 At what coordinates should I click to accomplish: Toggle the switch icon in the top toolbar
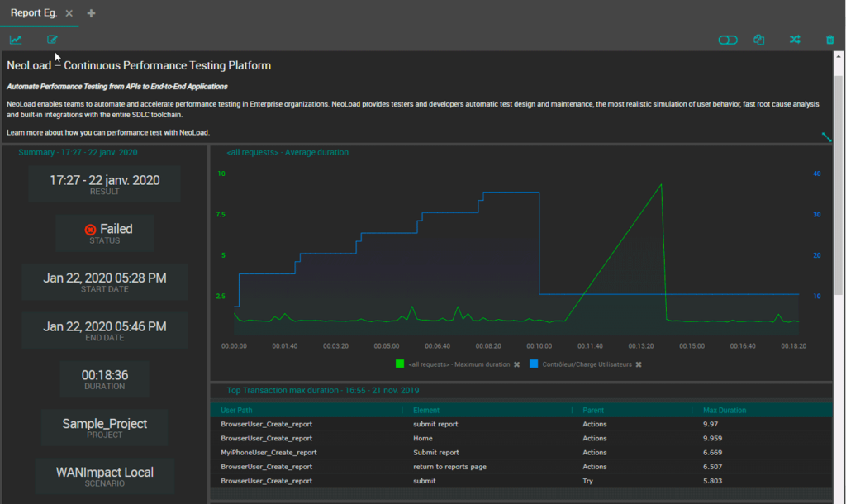coord(727,40)
